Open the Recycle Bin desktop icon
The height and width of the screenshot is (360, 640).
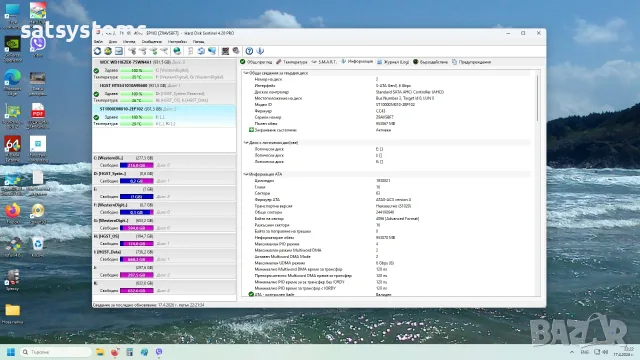click(x=38, y=247)
